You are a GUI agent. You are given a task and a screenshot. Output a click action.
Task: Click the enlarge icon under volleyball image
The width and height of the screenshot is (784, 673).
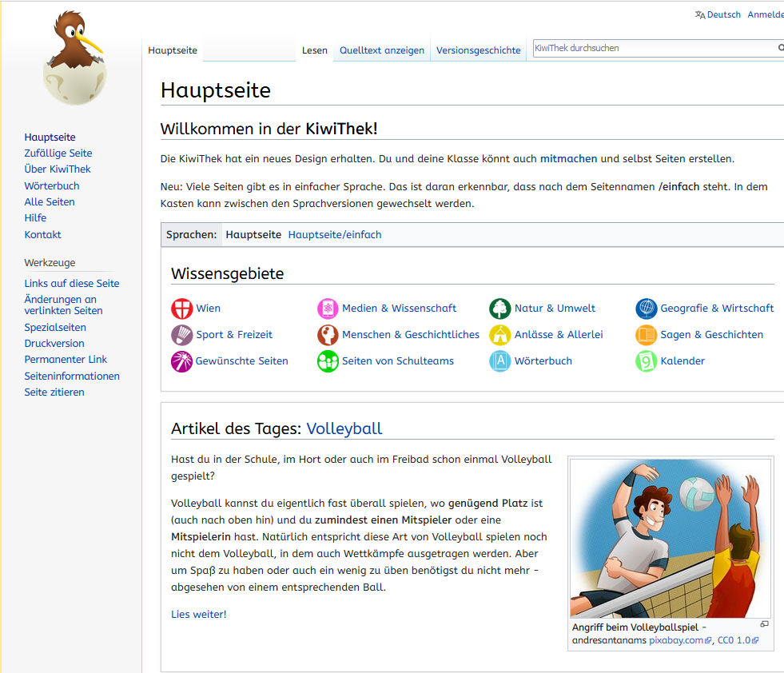pos(764,624)
